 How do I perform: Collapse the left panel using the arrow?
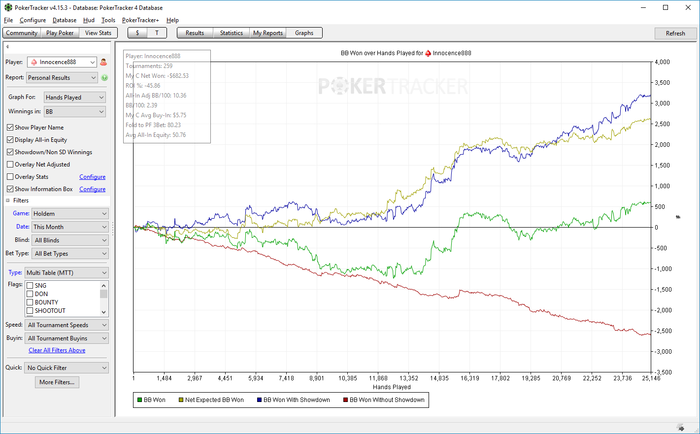click(8, 46)
